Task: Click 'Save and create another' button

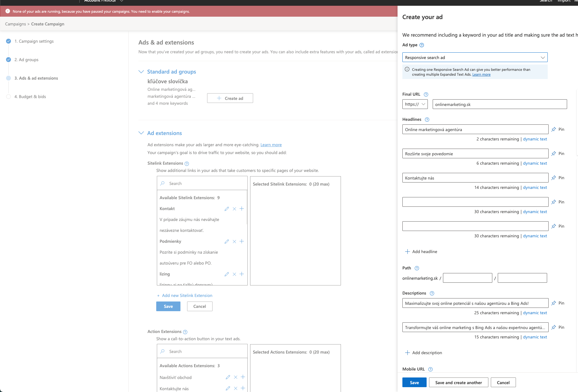Action: click(458, 383)
